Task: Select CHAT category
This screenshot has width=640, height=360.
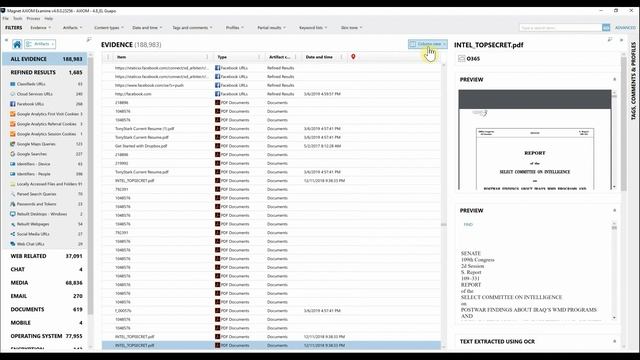Action: coord(45,269)
